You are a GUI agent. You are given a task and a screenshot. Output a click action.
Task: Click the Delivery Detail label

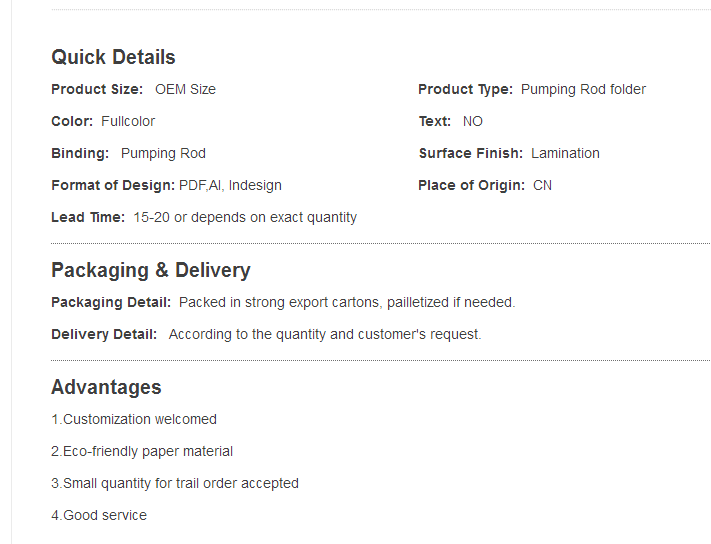pos(104,334)
